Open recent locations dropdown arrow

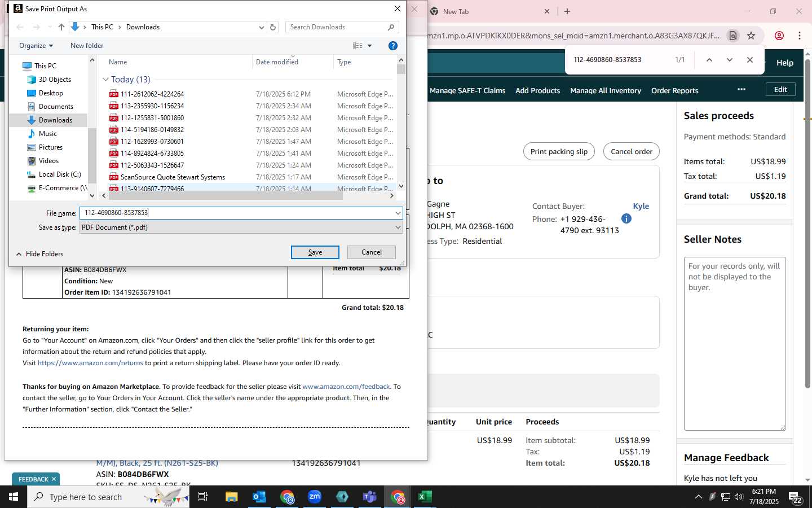50,27
